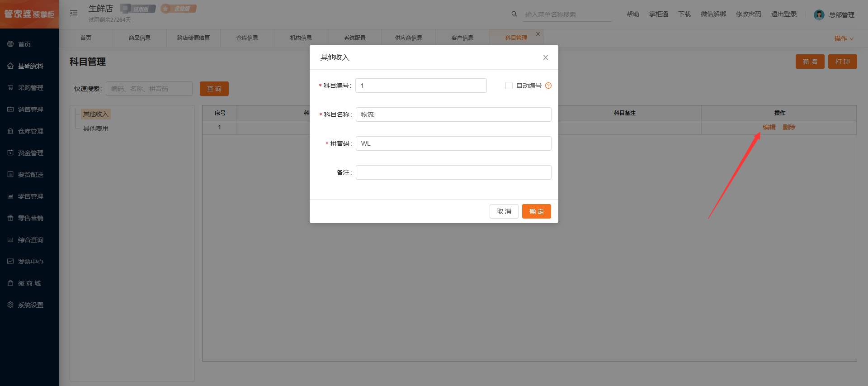
Task: Click the 科目备注 column header
Action: 624,113
